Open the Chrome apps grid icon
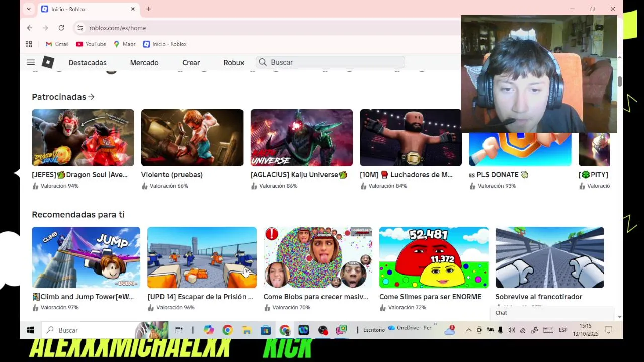 tap(29, 44)
